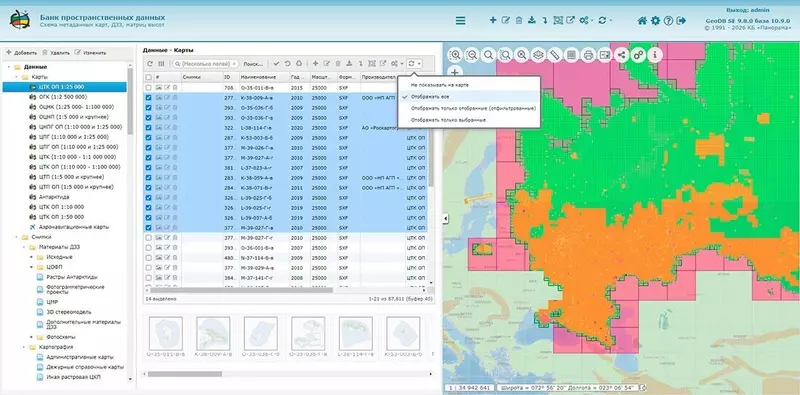Check the row О-36-001-В-в checkbox
The image size is (800, 395).
(148, 248)
